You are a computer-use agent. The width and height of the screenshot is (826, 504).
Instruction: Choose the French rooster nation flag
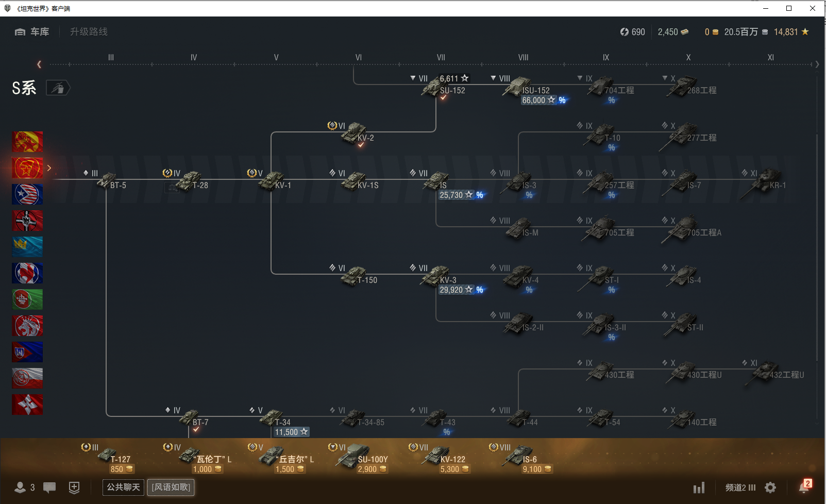click(27, 273)
